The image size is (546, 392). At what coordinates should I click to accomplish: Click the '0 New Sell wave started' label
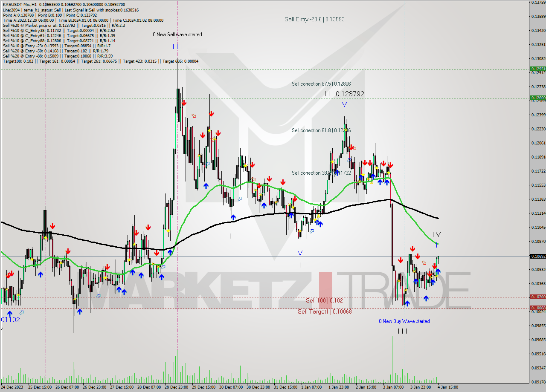[177, 35]
